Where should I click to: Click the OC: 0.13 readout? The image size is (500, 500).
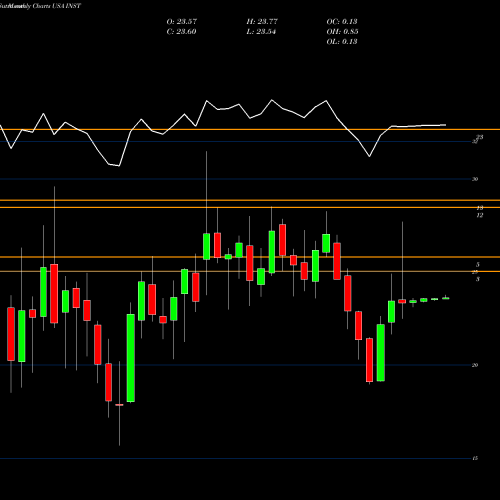[342, 21]
